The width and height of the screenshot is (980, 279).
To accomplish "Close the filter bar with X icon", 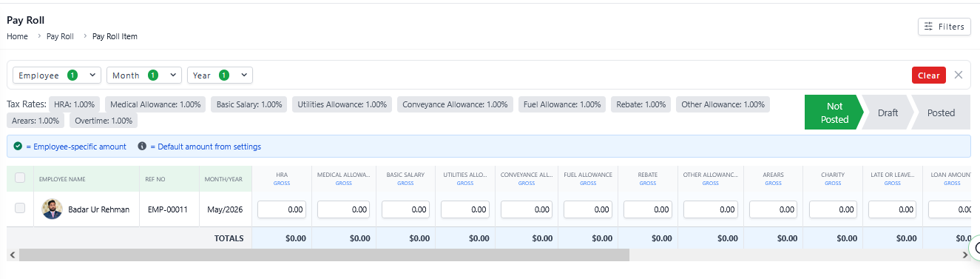I will [x=959, y=75].
